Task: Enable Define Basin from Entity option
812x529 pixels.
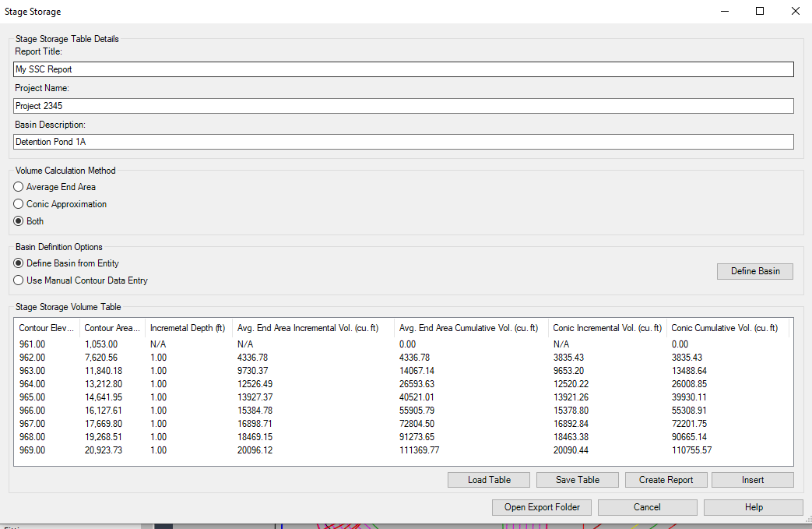Action: point(19,263)
